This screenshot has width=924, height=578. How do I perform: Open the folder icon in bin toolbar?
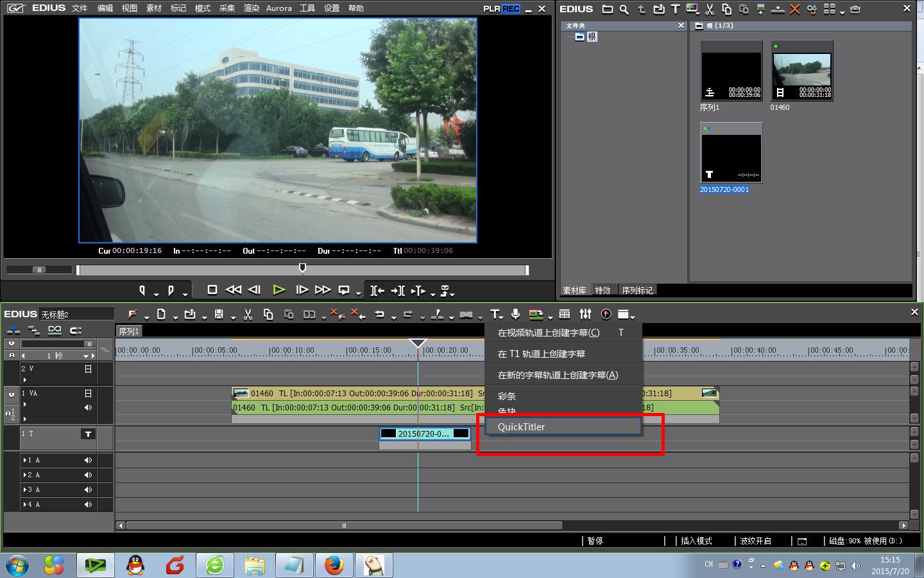pos(607,9)
